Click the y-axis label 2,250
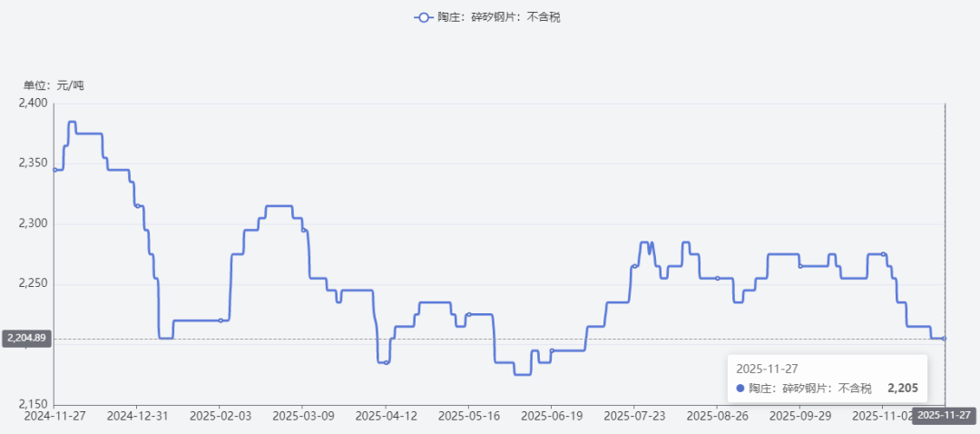This screenshot has width=980, height=434. 34,284
